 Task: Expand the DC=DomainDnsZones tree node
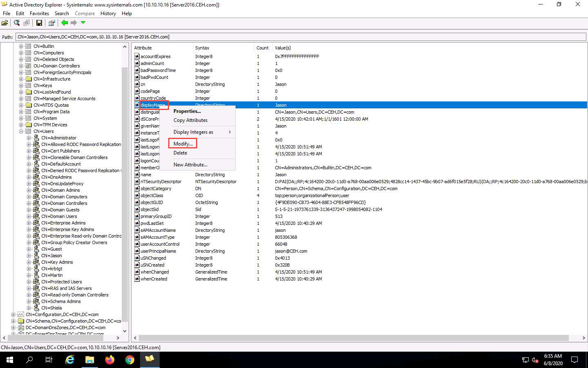13,328
